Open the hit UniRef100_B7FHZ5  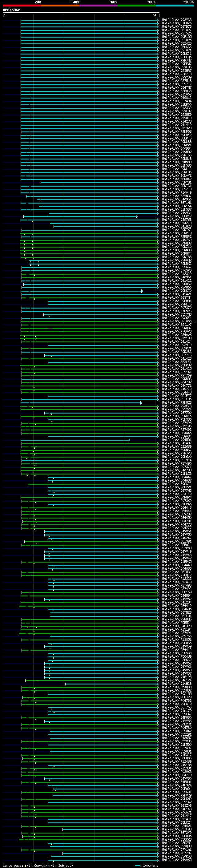(x=176, y=23)
